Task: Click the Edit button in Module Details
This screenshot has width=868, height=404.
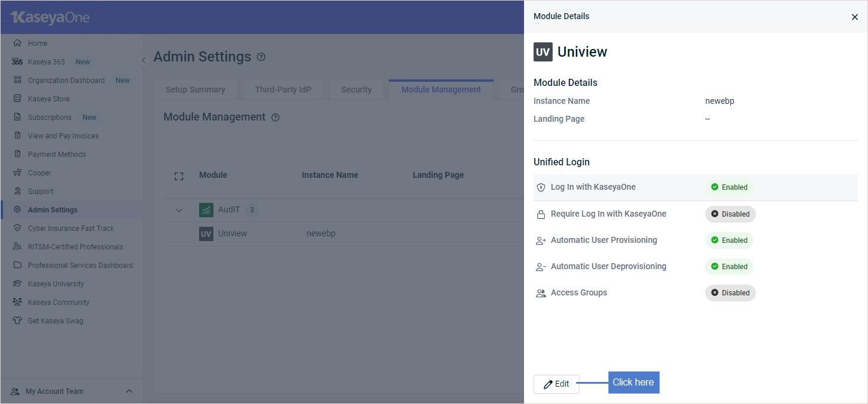Action: (x=556, y=384)
